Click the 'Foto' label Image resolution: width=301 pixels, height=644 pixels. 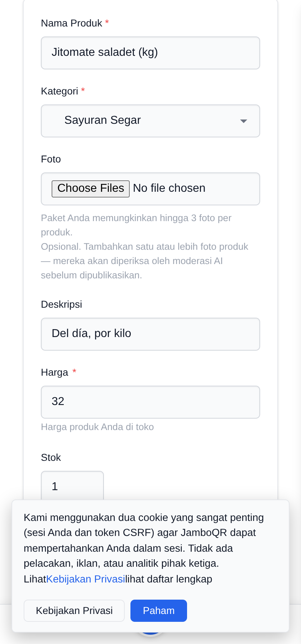tap(51, 159)
